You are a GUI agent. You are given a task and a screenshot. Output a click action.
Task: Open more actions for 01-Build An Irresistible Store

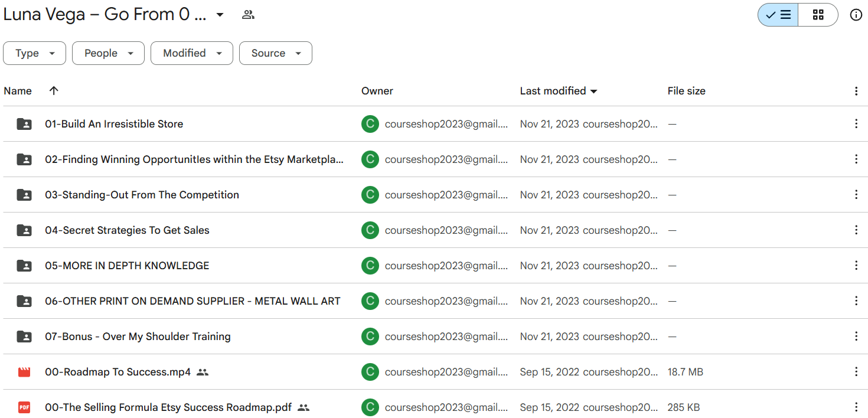(856, 124)
